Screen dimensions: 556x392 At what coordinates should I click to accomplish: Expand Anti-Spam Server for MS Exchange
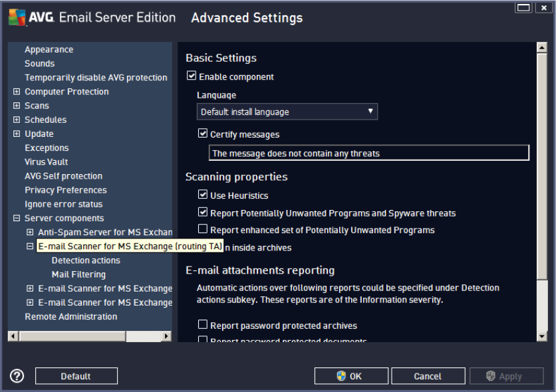[30, 233]
